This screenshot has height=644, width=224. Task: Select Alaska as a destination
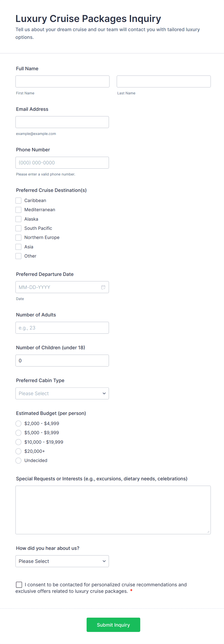click(x=19, y=219)
